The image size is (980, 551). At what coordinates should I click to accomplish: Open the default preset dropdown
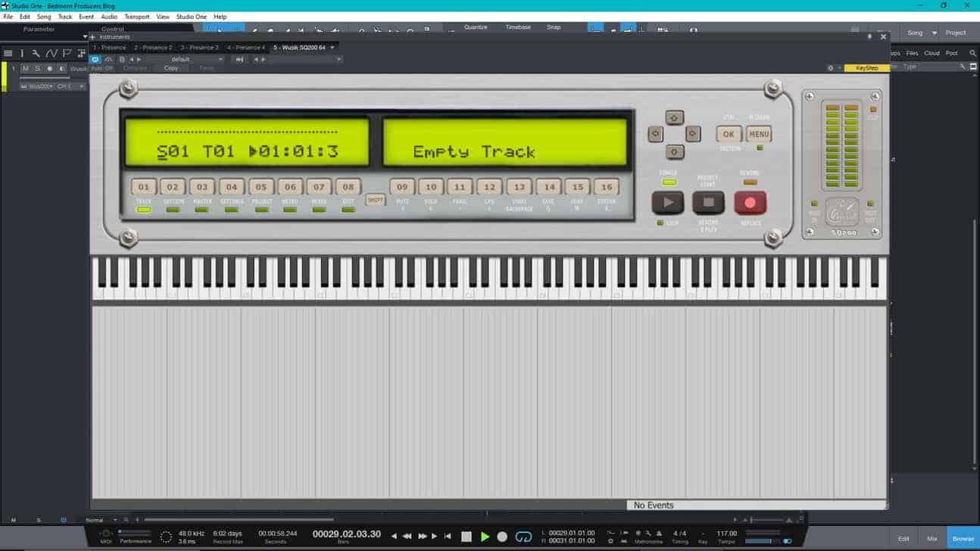(195, 59)
